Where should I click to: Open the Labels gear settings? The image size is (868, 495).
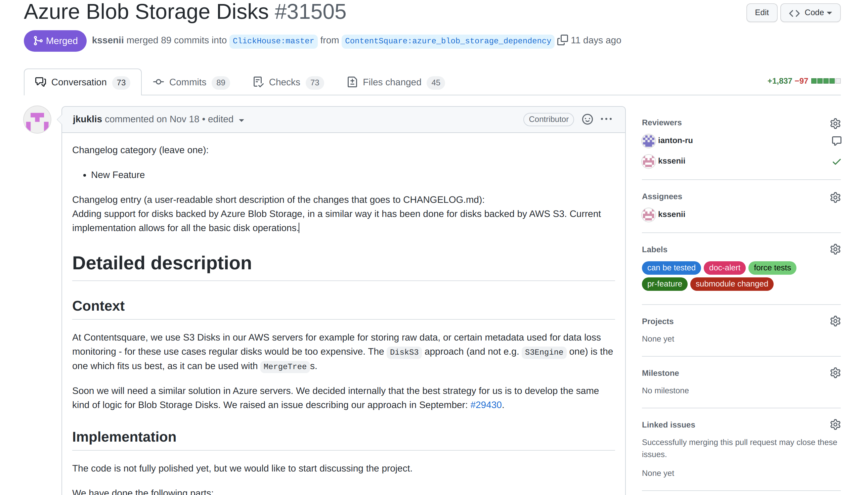click(x=835, y=249)
